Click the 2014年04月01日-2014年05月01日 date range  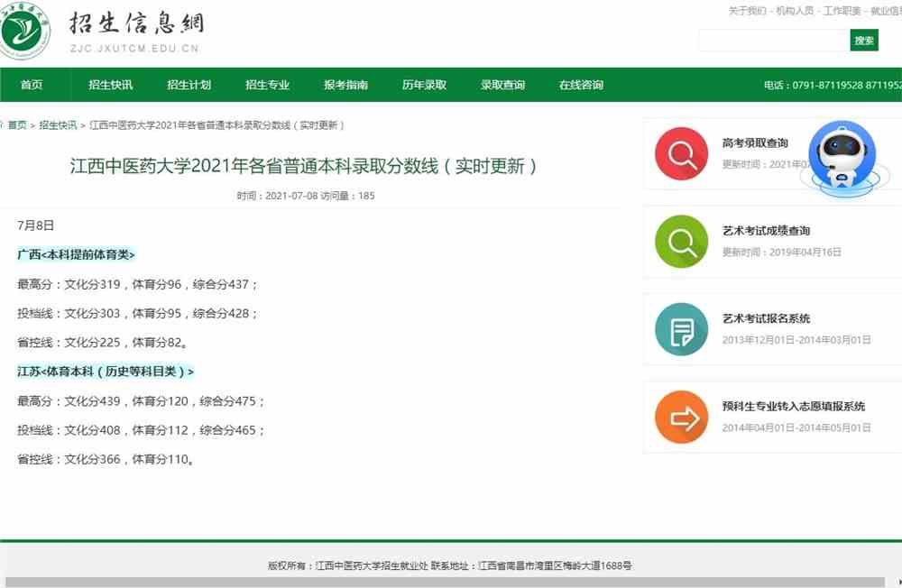tap(796, 427)
